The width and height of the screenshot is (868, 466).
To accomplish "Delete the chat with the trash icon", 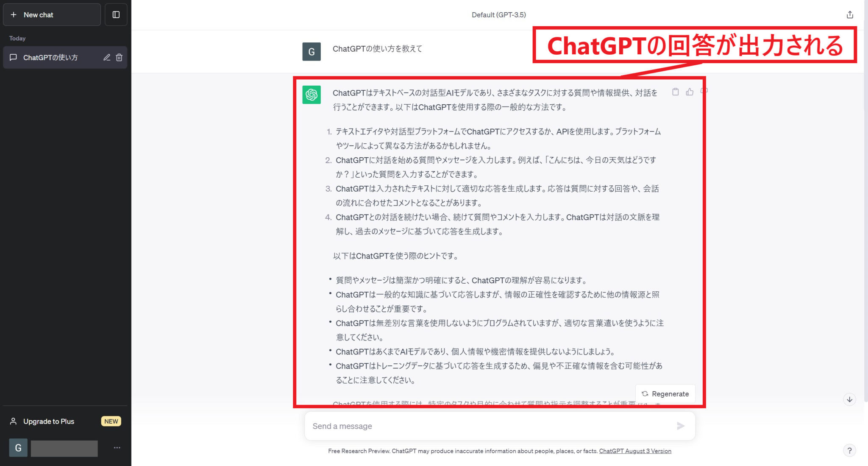I will point(119,57).
